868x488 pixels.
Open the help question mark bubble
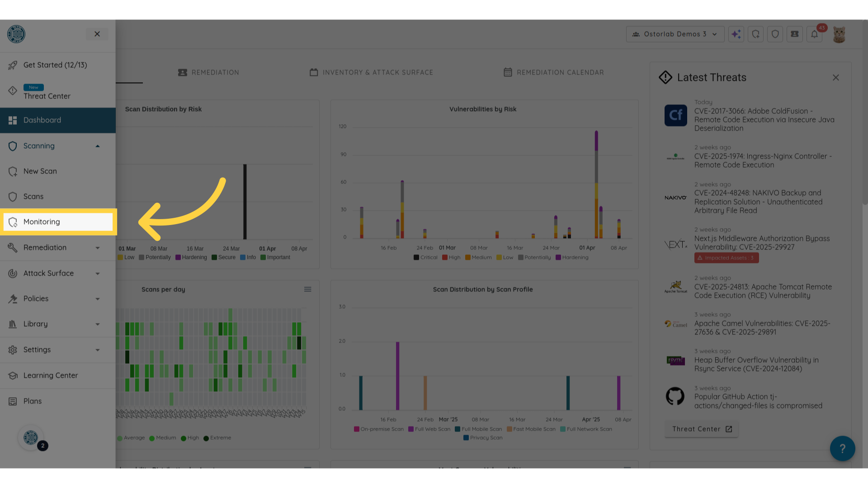point(842,448)
